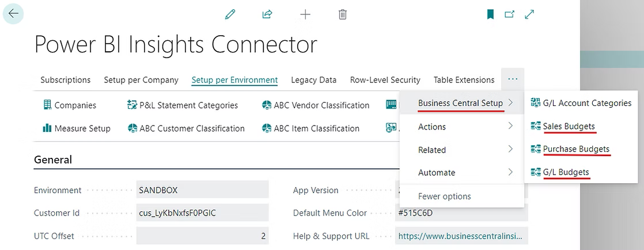Click the more options ellipsis
The height and width of the screenshot is (250, 644).
513,79
